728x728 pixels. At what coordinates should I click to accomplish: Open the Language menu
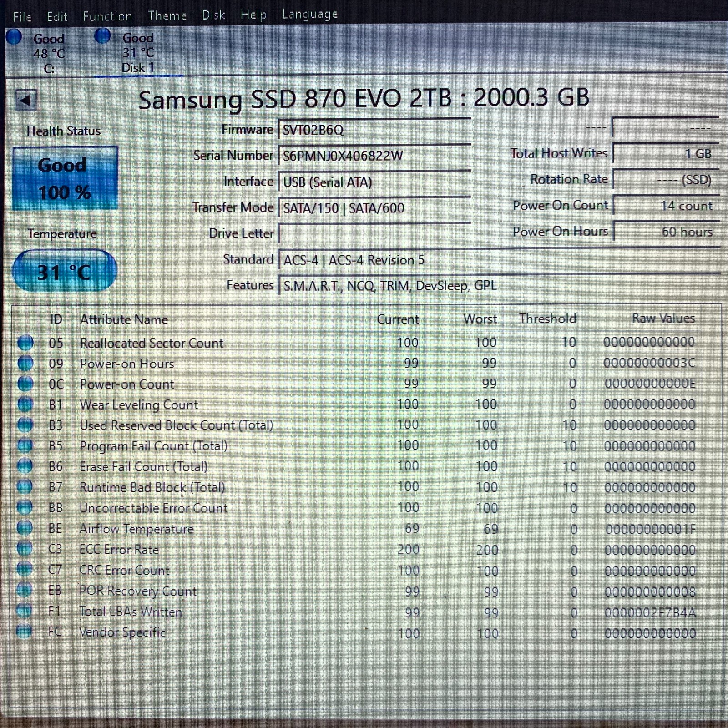tap(310, 15)
